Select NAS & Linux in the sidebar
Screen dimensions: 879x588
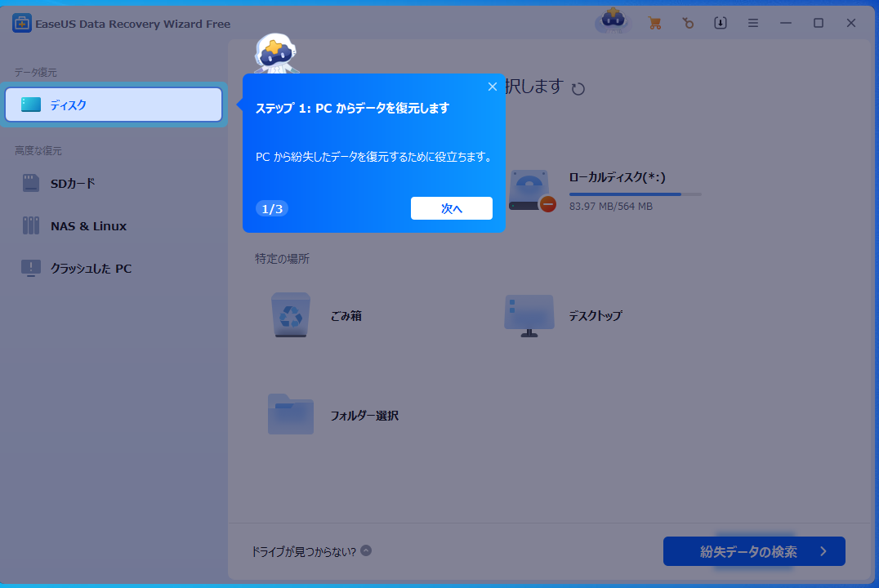coord(88,226)
